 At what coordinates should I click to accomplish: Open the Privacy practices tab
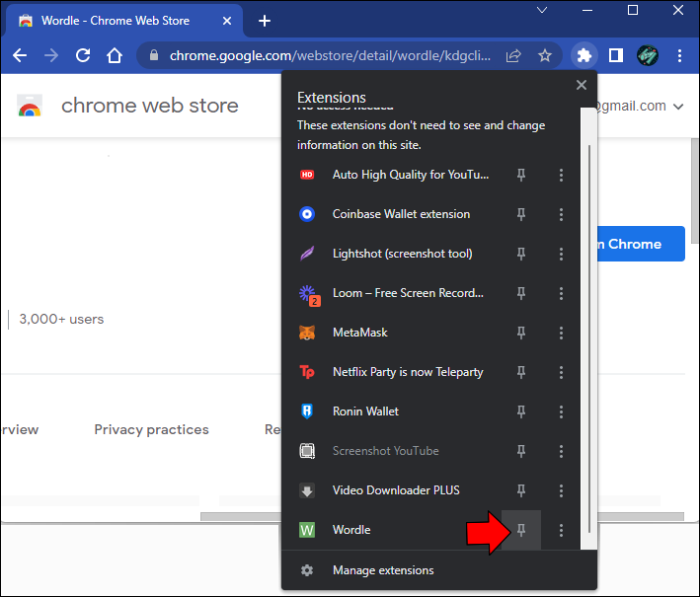(151, 429)
